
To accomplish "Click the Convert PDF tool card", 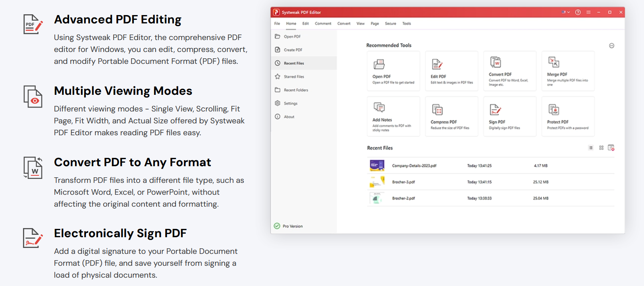I will pyautogui.click(x=510, y=71).
